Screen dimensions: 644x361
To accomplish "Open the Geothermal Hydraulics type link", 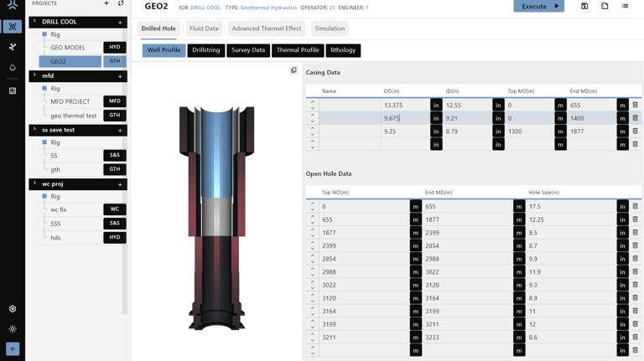I will coord(268,8).
